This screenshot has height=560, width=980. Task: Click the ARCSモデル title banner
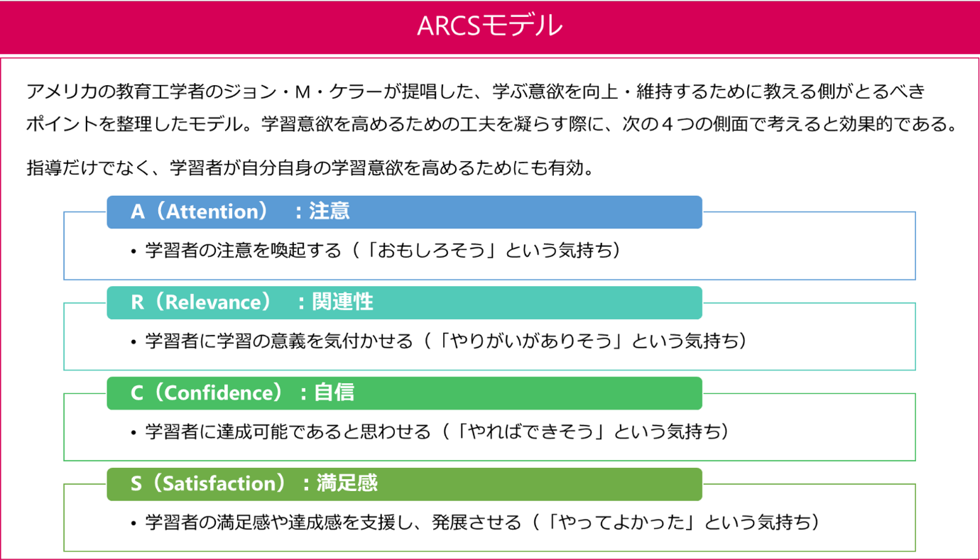(490, 27)
